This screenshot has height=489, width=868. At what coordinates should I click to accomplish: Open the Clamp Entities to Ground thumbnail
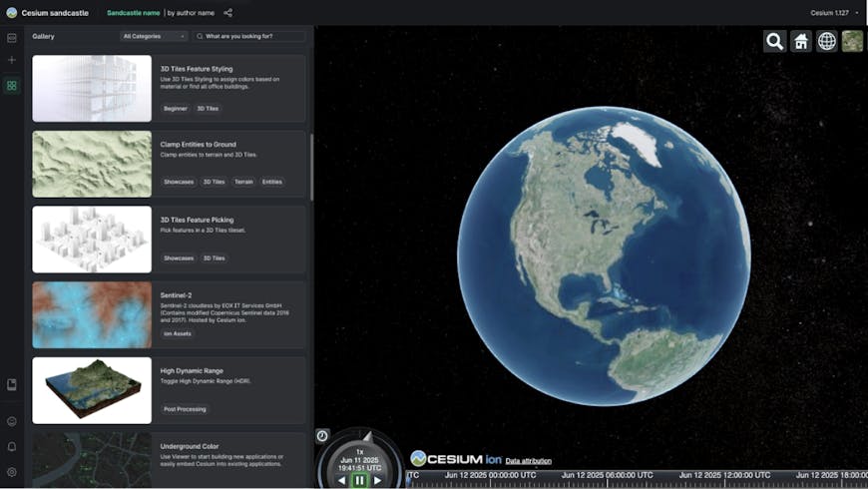[92, 164]
